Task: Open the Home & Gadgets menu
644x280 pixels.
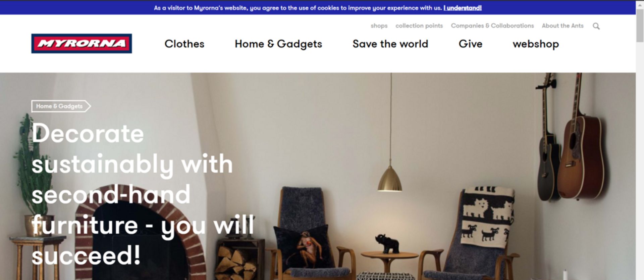Action: point(278,44)
